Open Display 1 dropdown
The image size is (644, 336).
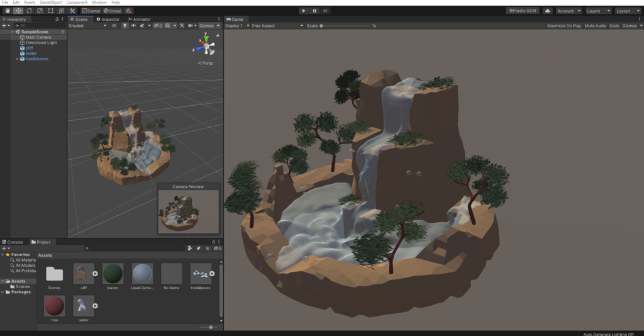pos(237,25)
